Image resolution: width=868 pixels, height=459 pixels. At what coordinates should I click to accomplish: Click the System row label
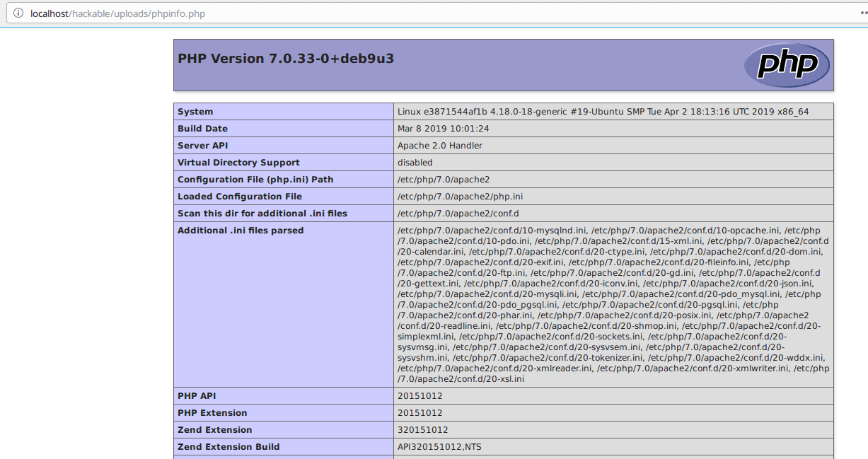195,112
